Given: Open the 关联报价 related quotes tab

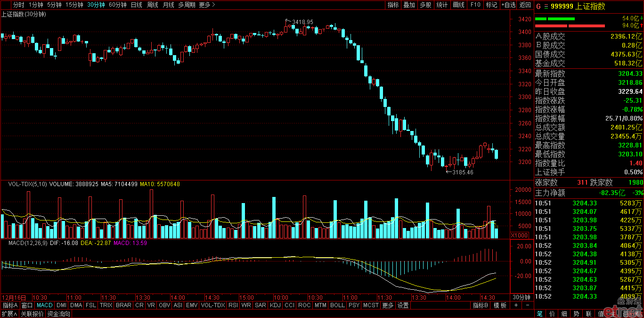Looking at the screenshot, I should point(32,314).
